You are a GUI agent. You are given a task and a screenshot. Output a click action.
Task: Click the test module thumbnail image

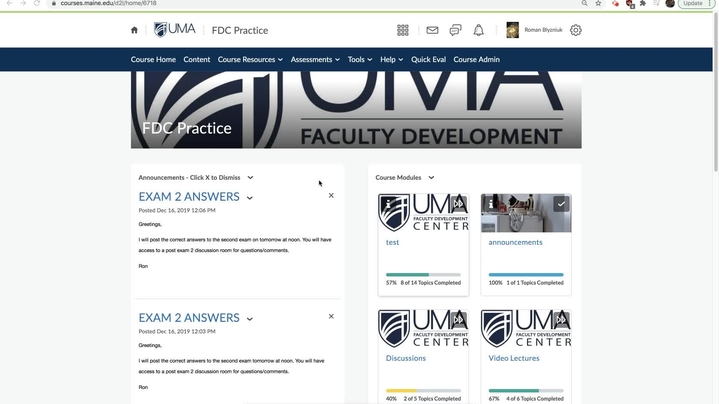[423, 213]
